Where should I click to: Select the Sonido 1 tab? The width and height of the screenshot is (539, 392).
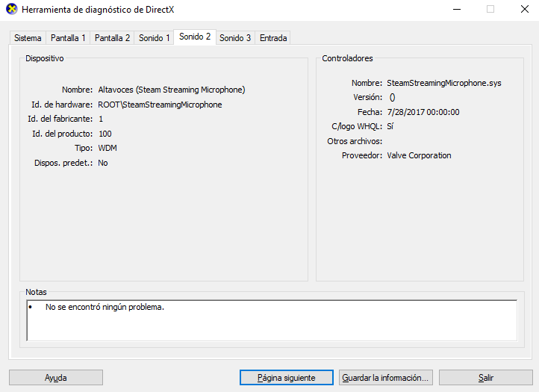pyautogui.click(x=154, y=38)
